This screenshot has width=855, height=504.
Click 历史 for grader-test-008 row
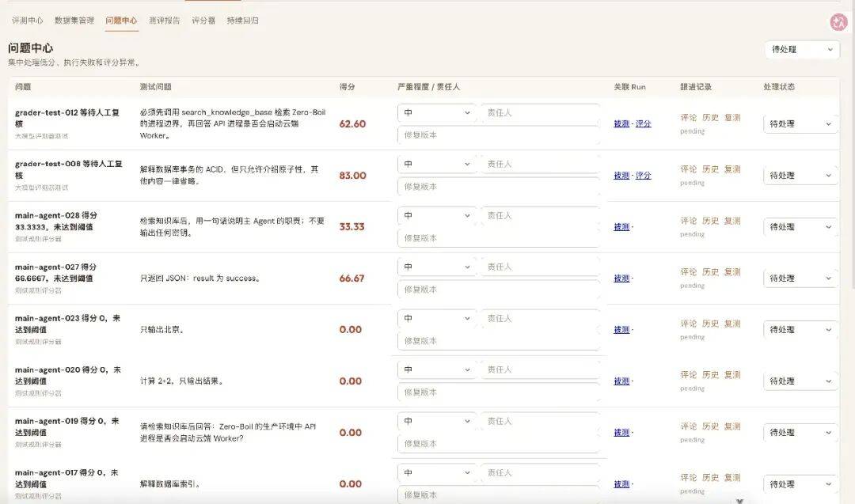(x=710, y=169)
